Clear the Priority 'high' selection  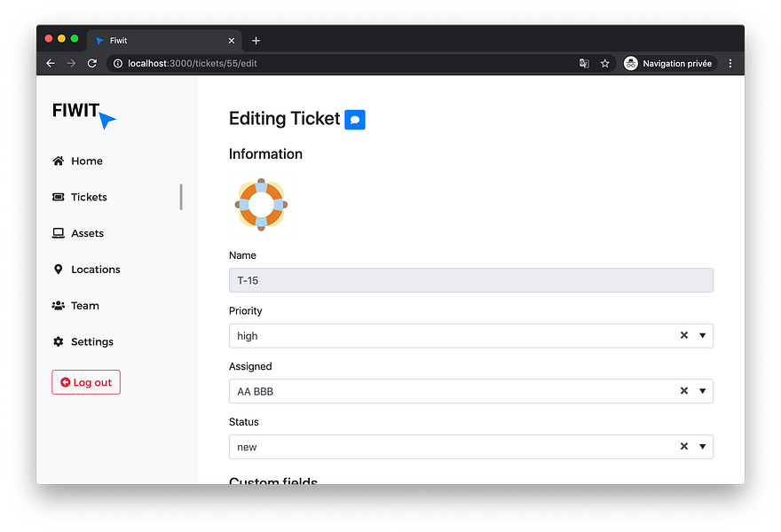click(x=684, y=335)
